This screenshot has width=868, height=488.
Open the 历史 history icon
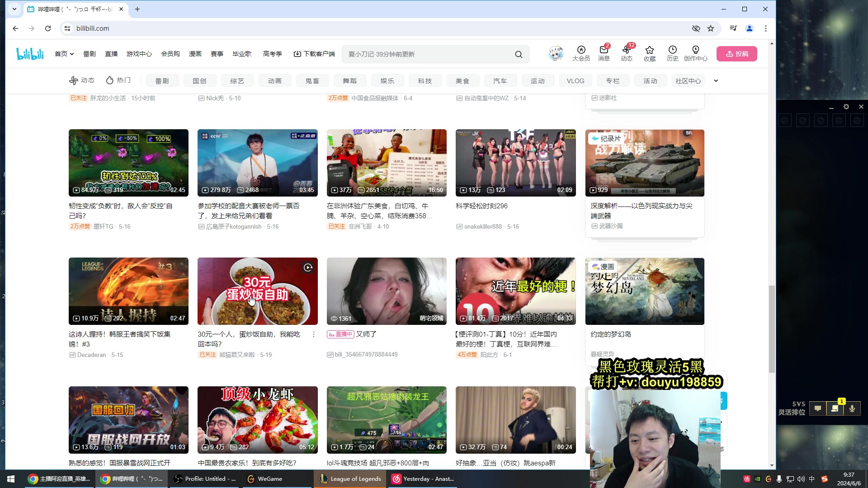click(673, 51)
